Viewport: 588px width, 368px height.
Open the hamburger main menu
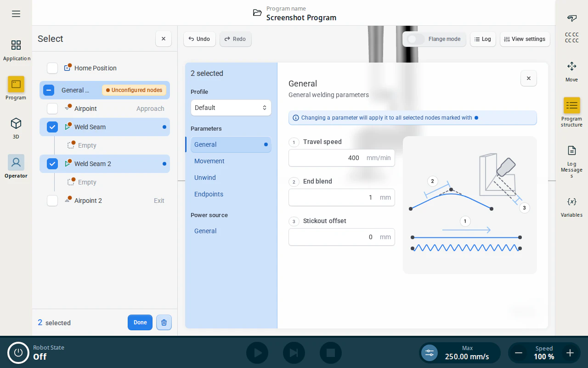pos(16,14)
